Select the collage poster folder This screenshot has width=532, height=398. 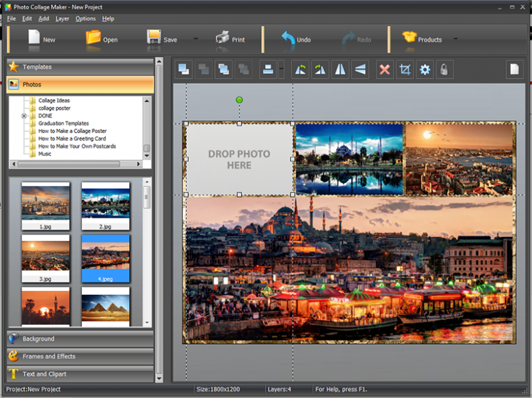[55, 108]
